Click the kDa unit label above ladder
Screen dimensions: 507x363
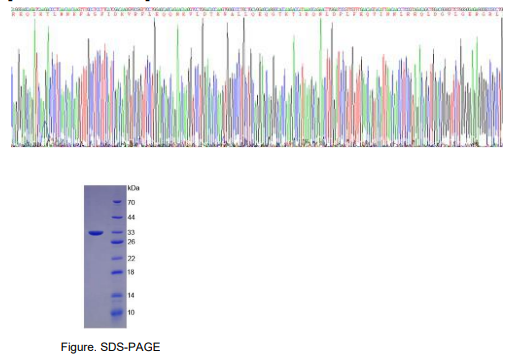[x=133, y=188]
